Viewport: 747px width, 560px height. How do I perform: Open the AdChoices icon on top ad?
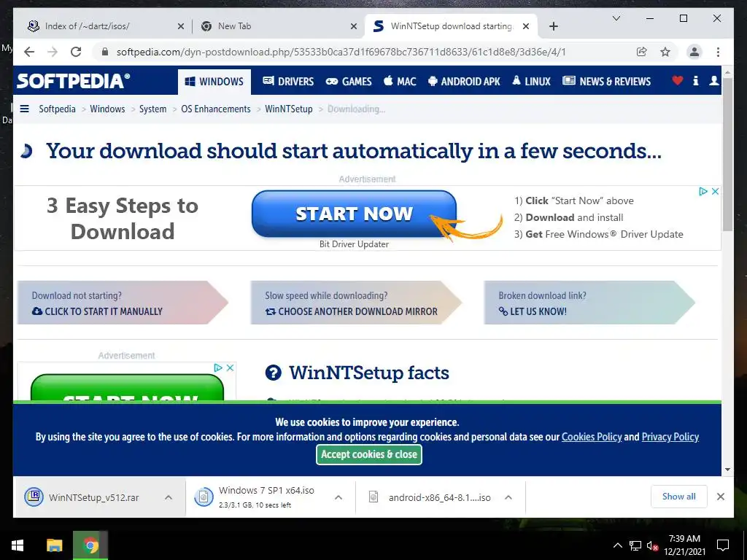[703, 192]
